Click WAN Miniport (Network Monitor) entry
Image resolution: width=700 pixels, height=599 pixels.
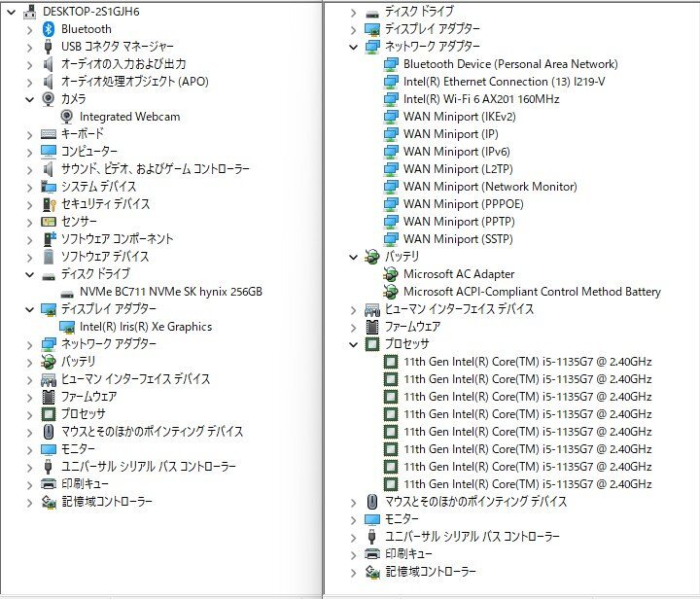(x=490, y=186)
